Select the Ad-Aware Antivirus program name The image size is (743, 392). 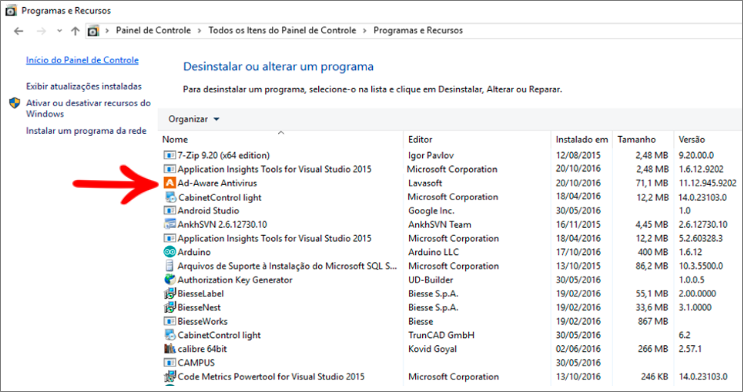coord(217,182)
